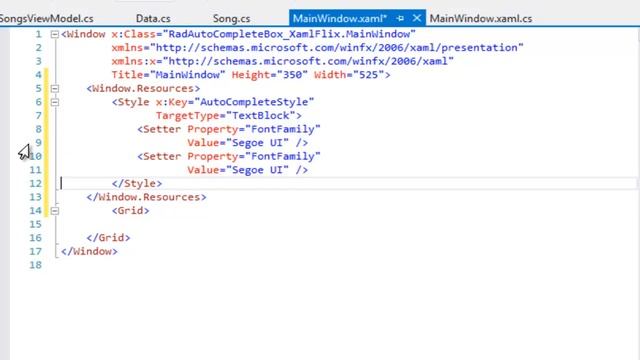Collapse Window.Resources block on line 5
640x360 pixels.
(x=55, y=89)
